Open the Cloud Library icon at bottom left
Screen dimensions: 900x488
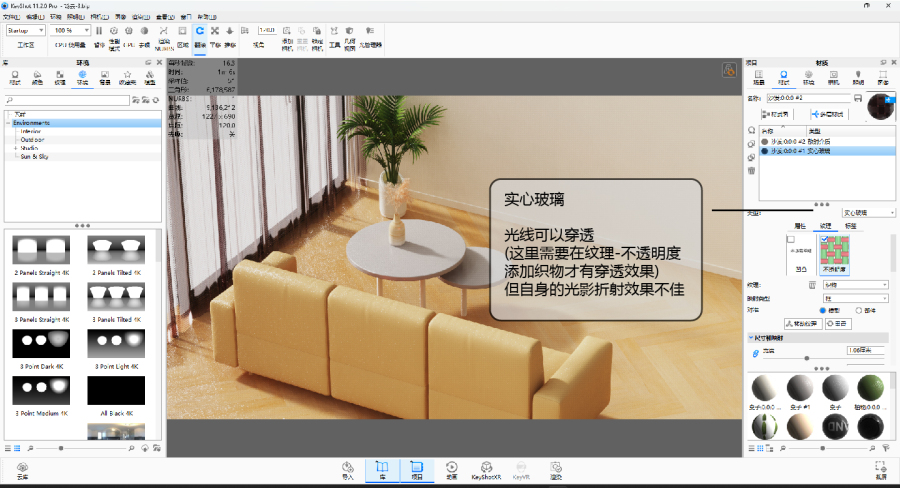[22, 469]
